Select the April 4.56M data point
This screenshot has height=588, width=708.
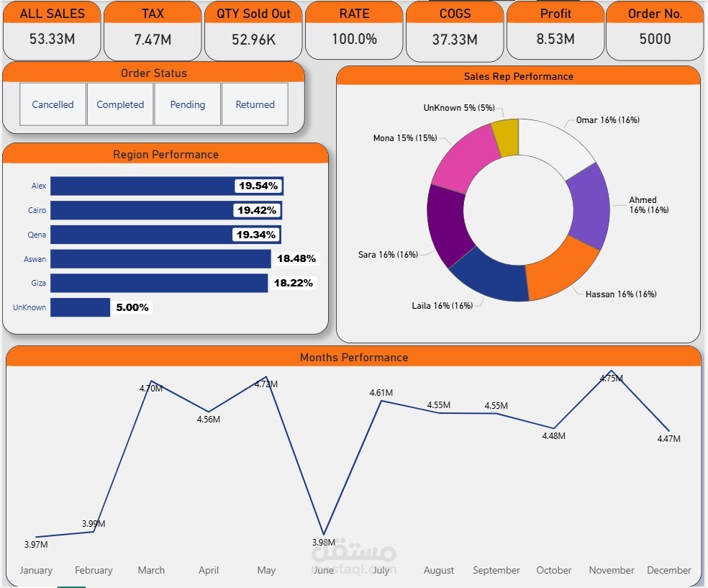209,412
